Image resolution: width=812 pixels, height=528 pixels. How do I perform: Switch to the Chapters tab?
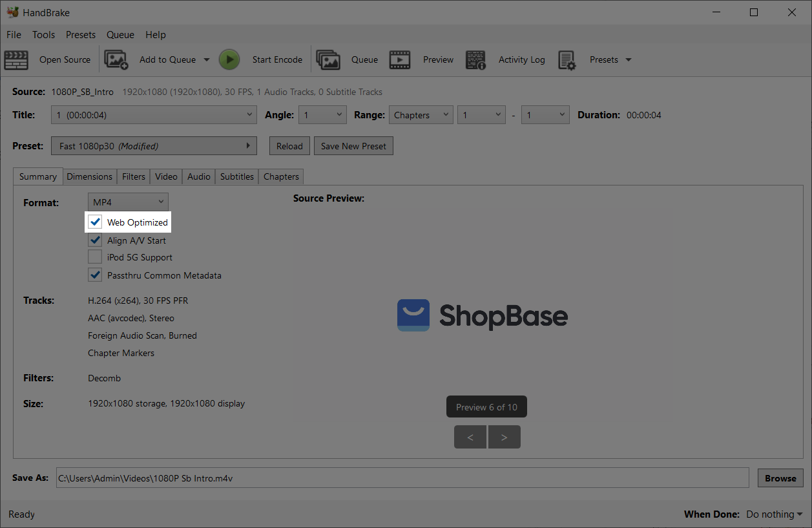(281, 176)
